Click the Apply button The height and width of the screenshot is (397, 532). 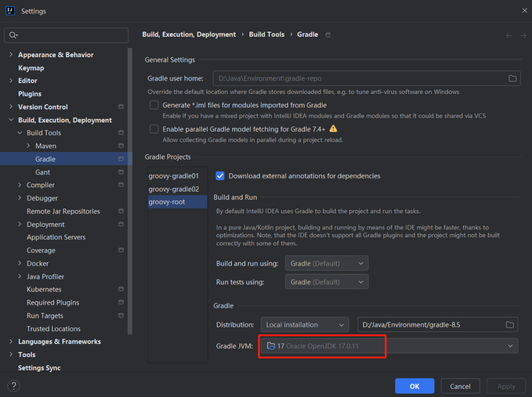506,386
